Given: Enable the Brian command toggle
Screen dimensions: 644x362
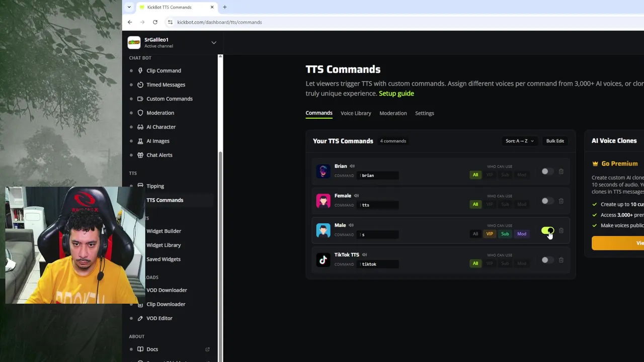Looking at the screenshot, I should (x=547, y=171).
